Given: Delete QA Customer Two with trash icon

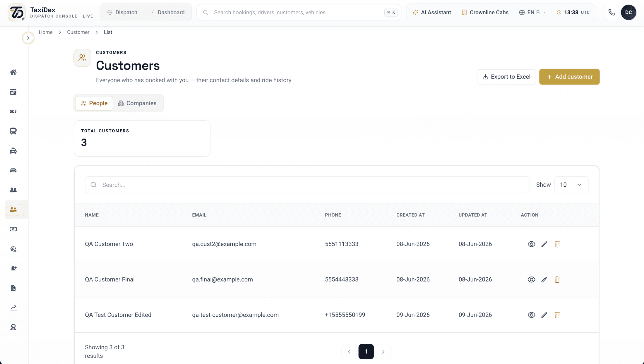Looking at the screenshot, I should click(x=557, y=244).
